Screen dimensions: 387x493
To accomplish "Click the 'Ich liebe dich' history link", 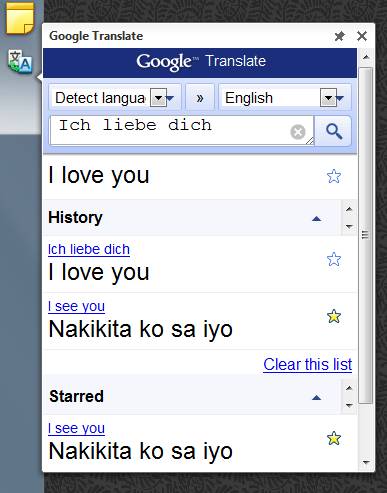I will pyautogui.click(x=89, y=249).
